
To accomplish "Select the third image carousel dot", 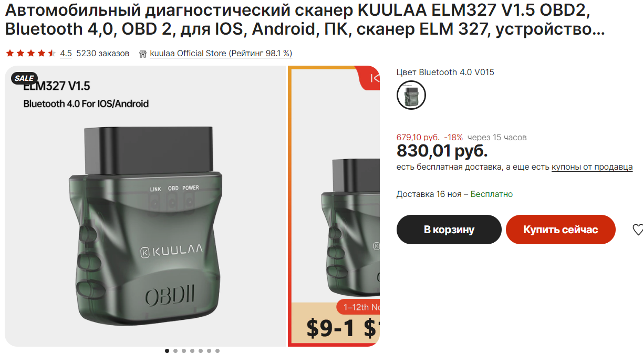I will click(x=184, y=351).
